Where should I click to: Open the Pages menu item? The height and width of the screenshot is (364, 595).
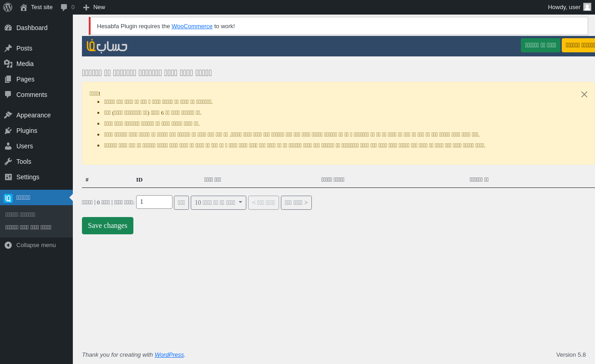coord(36,79)
